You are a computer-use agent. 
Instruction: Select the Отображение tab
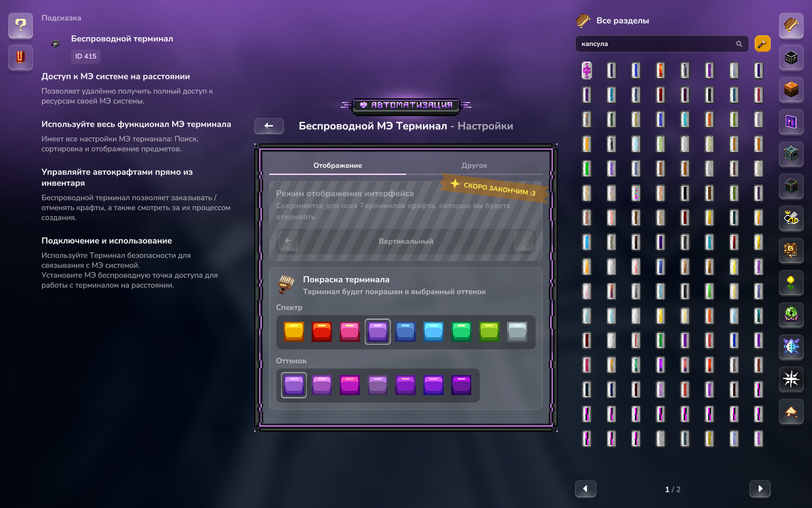(x=337, y=166)
